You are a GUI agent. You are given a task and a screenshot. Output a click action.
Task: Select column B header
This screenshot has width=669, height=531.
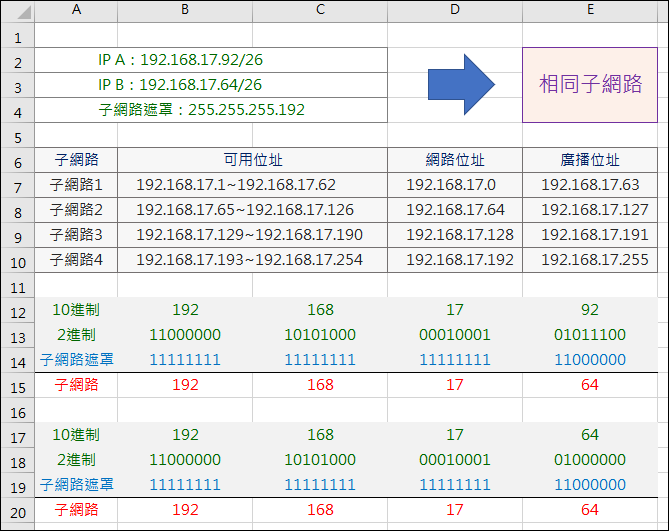tap(185, 10)
